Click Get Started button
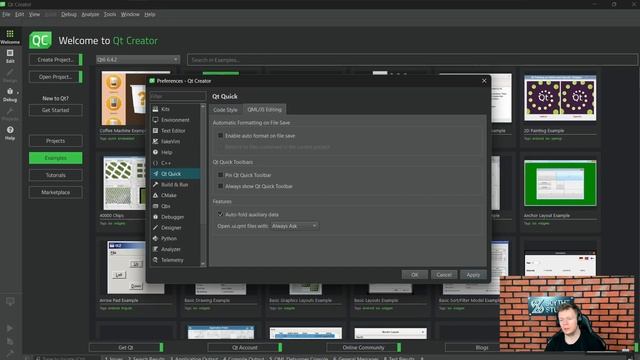 click(x=56, y=110)
